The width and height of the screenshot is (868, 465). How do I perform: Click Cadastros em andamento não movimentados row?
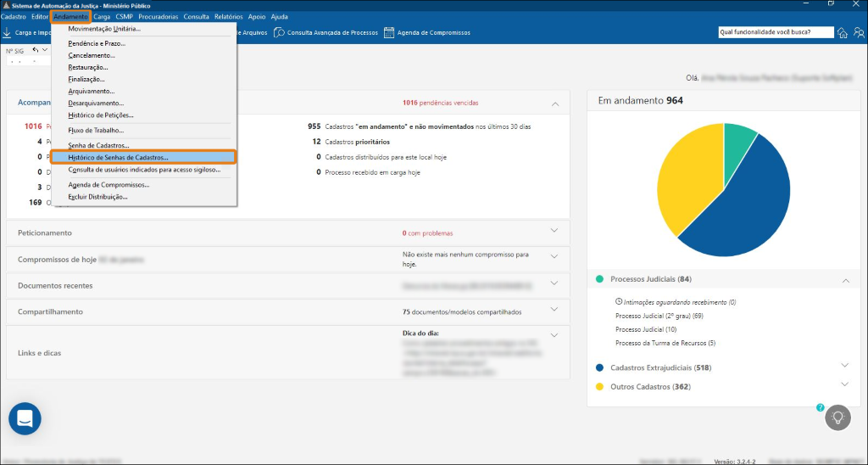pos(419,126)
